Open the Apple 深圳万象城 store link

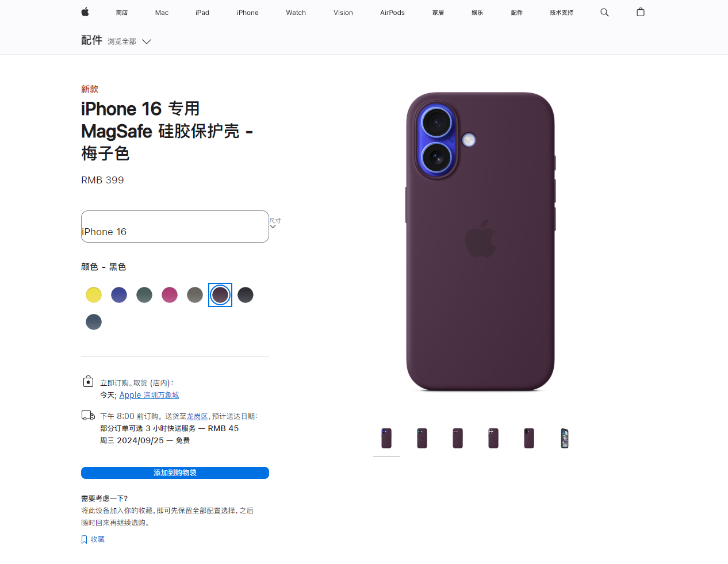pyautogui.click(x=149, y=395)
